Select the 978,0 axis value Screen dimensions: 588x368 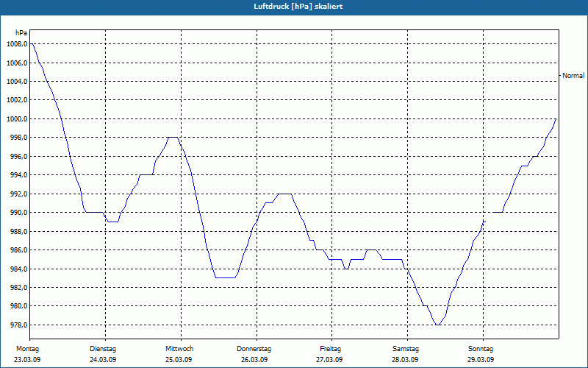coord(18,325)
